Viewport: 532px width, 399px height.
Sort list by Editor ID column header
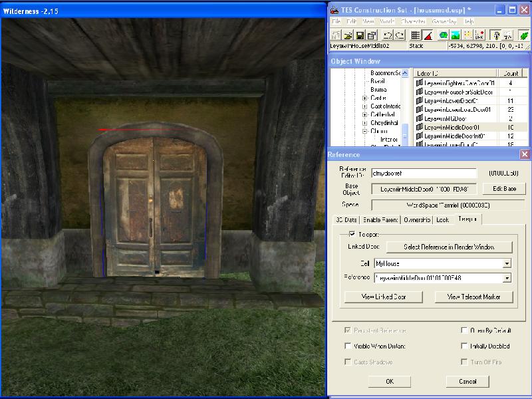point(456,73)
